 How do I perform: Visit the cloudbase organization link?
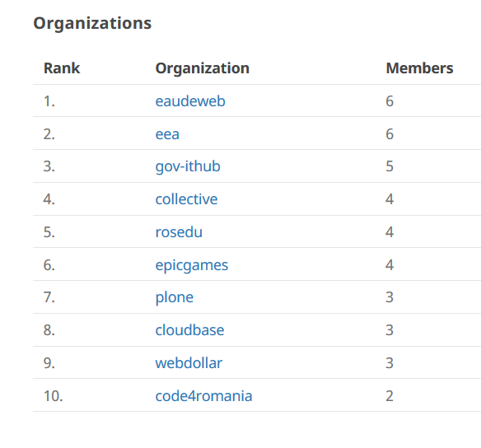(x=189, y=330)
